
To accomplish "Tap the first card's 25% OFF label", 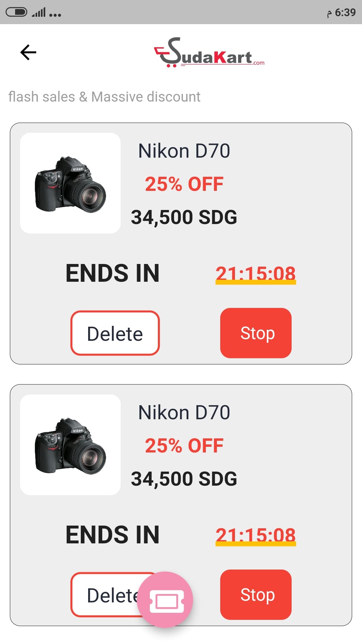I will (184, 184).
